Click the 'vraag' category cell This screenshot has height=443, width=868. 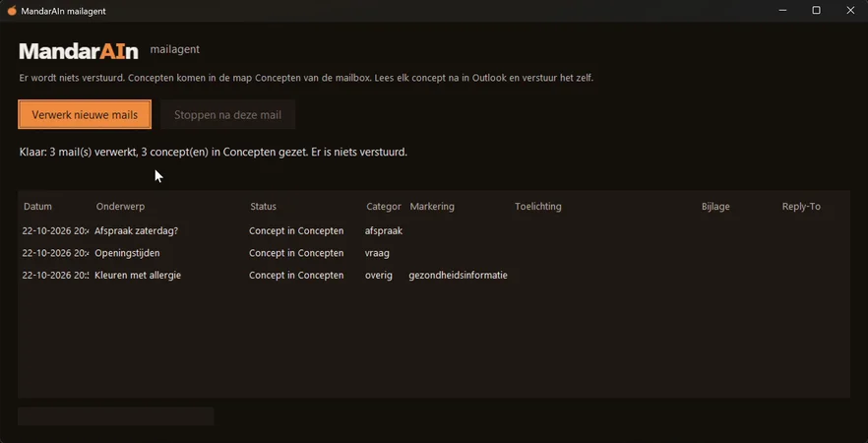(x=377, y=253)
